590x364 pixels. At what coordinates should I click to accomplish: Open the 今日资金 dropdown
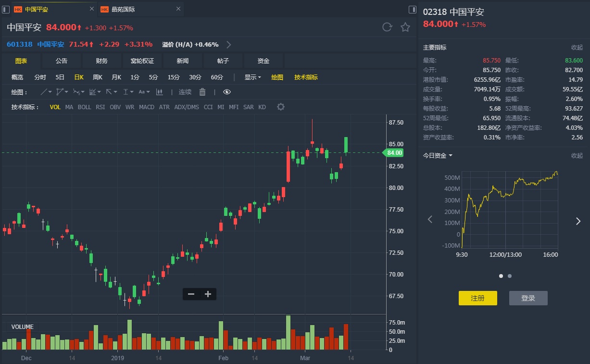pyautogui.click(x=438, y=155)
